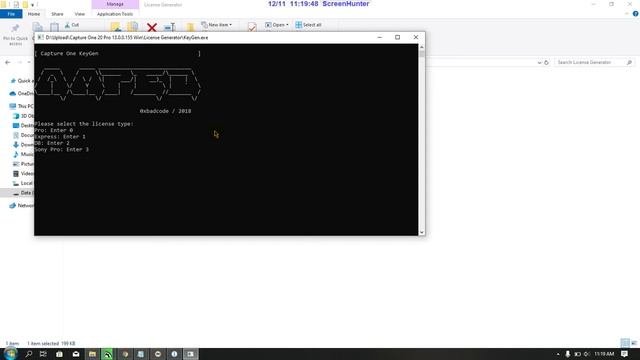The height and width of the screenshot is (360, 640).
Task: Open the address bar history dropdown
Action: (540, 62)
